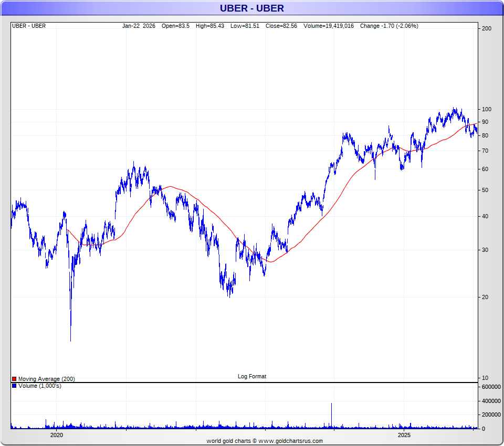This screenshot has width=504, height=446.
Task: Click the 400000 volume axis label
Action: 491,401
